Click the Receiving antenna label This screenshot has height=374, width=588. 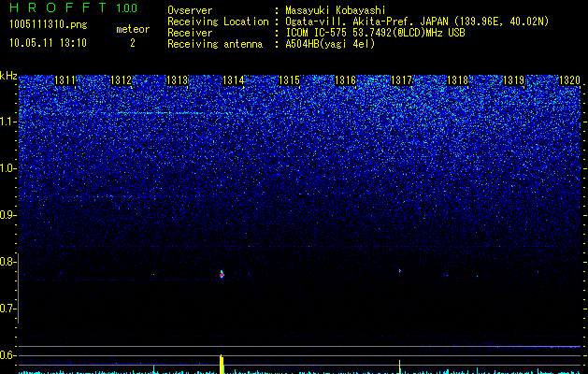(215, 44)
